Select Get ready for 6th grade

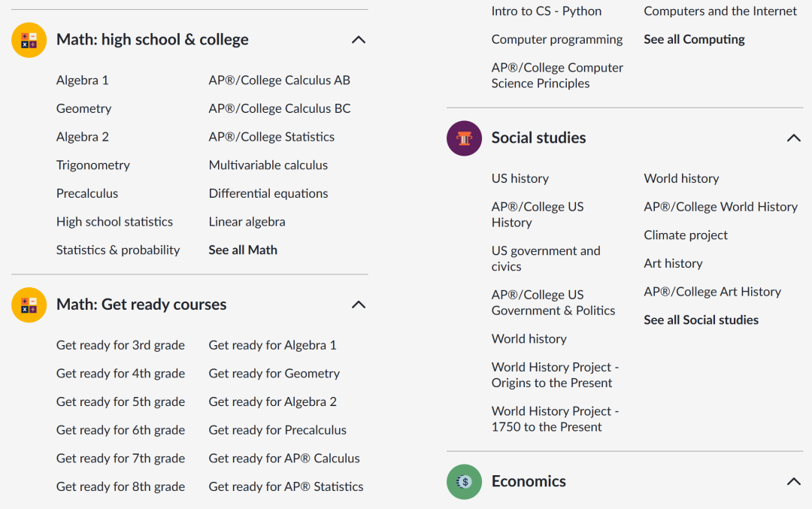point(120,430)
